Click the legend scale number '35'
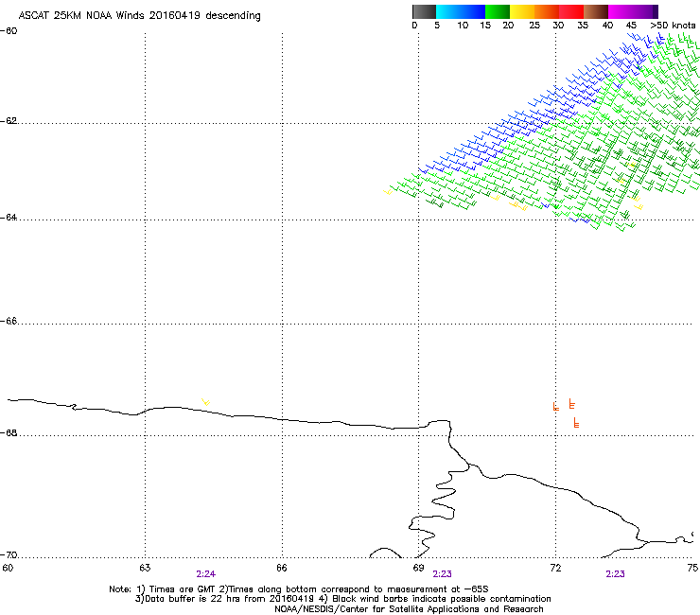The width and height of the screenshot is (700, 615). pos(583,26)
